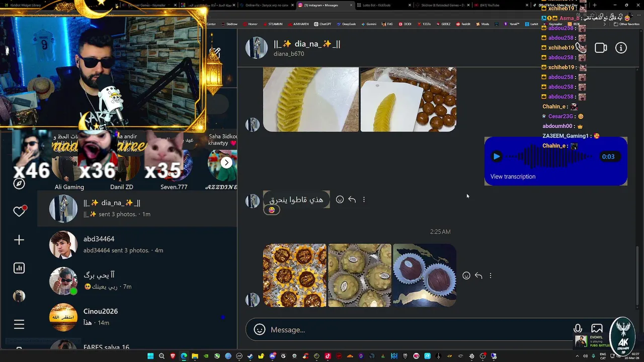Open Discord from the taskbar
The height and width of the screenshot is (362, 644).
(x=273, y=356)
